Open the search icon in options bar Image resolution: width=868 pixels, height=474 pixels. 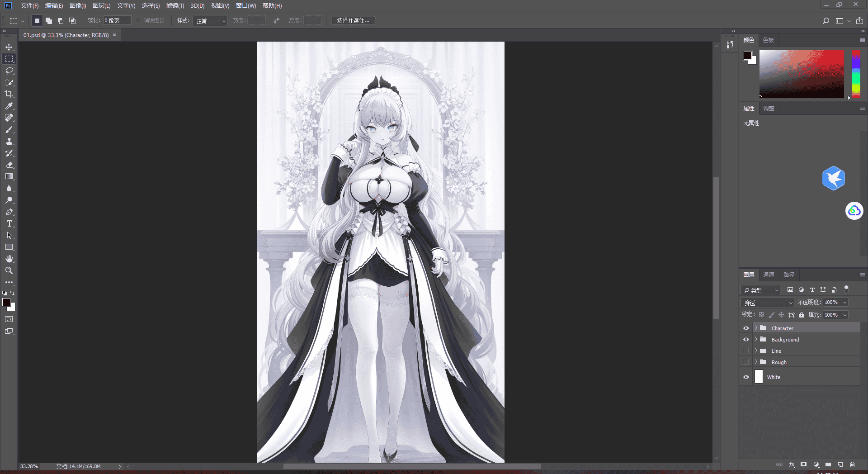[x=826, y=21]
